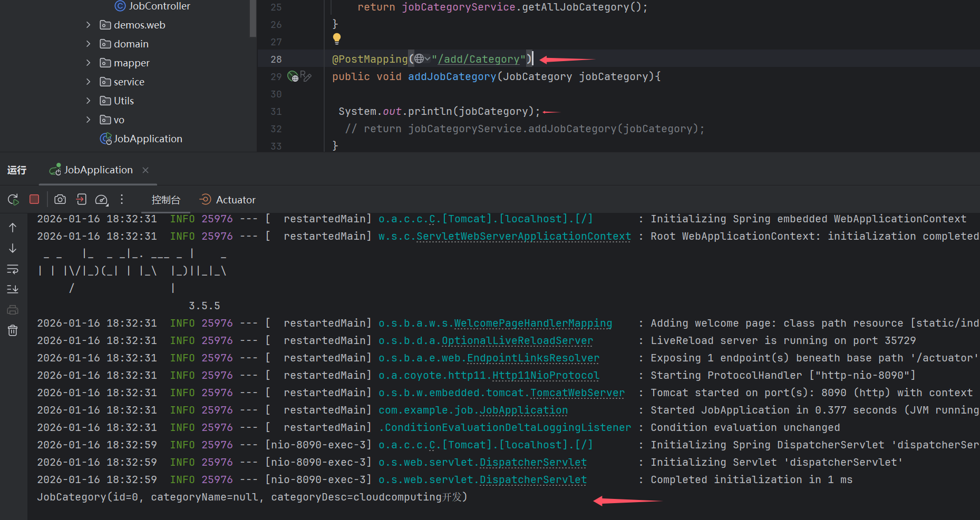Viewport: 980px width, 520px height.
Task: Click the 3.5.5 version text in console
Action: tap(205, 306)
